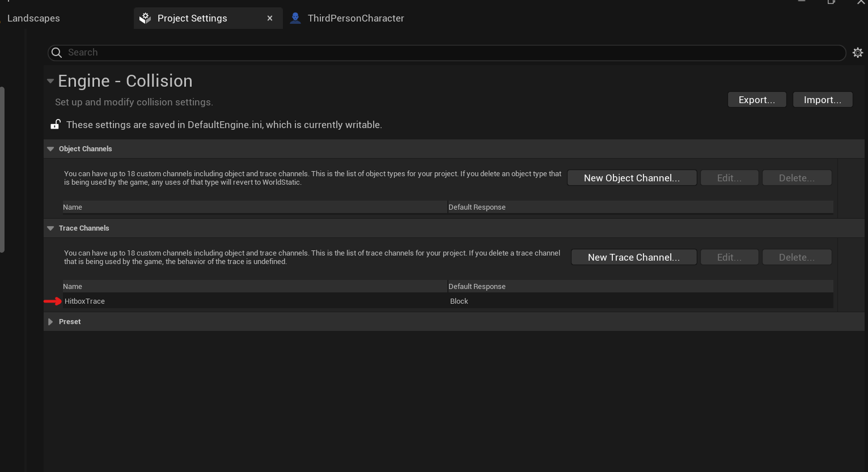Open the settings gear right of the search bar
The image size is (868, 472).
coord(858,52)
